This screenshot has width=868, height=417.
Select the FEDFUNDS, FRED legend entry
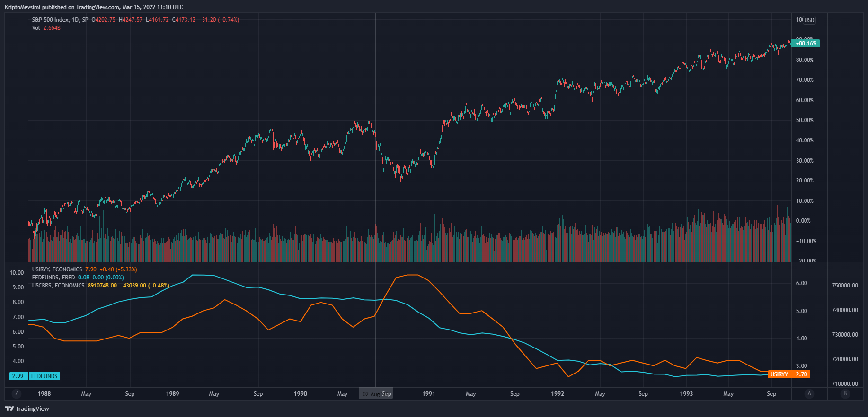tap(53, 278)
